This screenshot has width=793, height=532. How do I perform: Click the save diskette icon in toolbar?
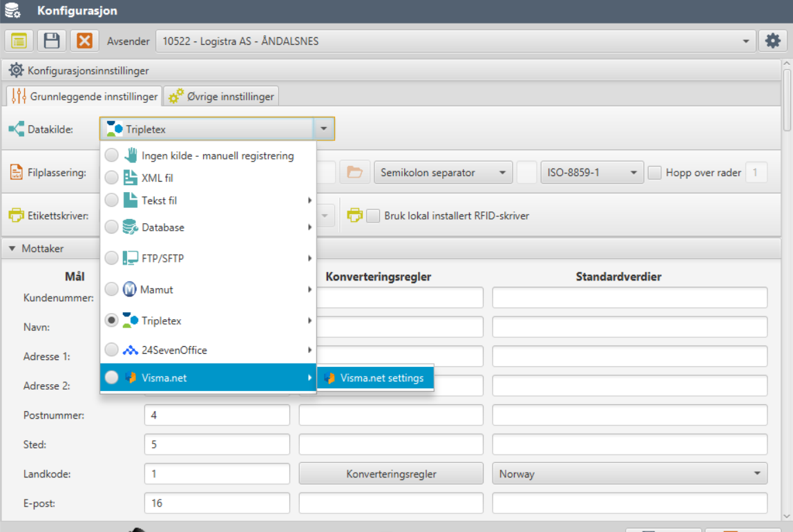point(50,40)
